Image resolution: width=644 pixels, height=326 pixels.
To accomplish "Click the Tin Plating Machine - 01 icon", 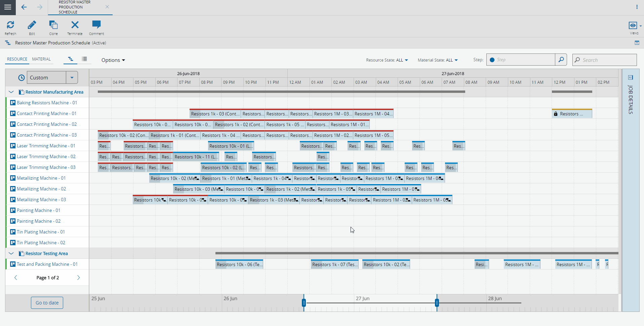I will [x=13, y=232].
